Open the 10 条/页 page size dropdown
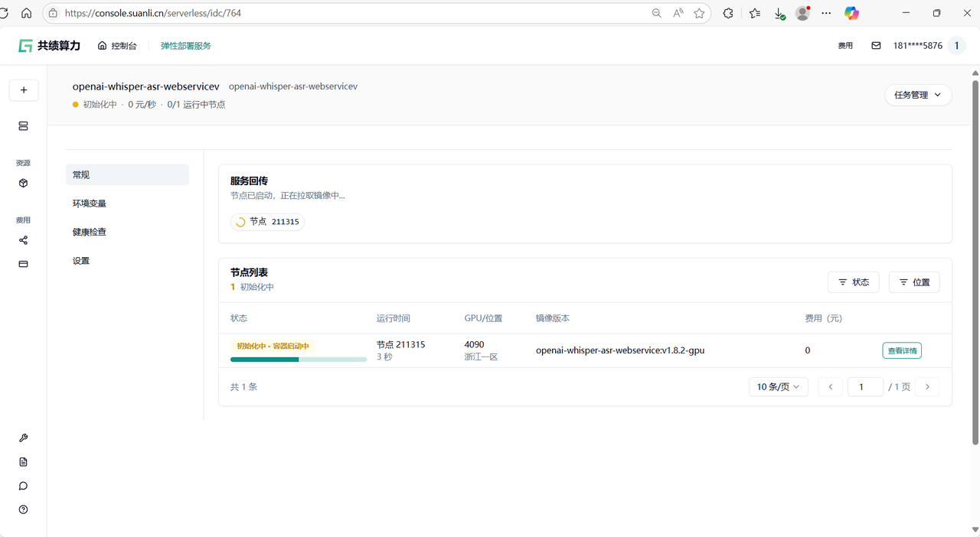The image size is (980, 537). (778, 387)
